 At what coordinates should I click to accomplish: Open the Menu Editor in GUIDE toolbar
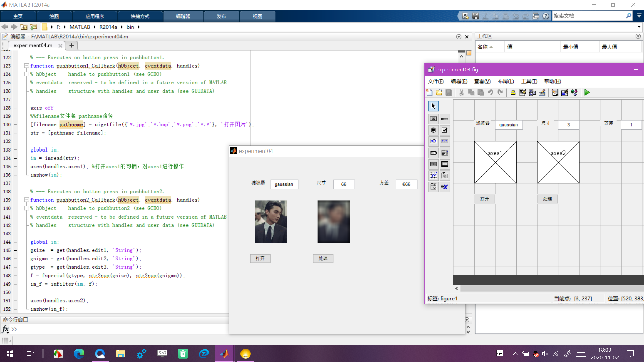click(x=523, y=93)
